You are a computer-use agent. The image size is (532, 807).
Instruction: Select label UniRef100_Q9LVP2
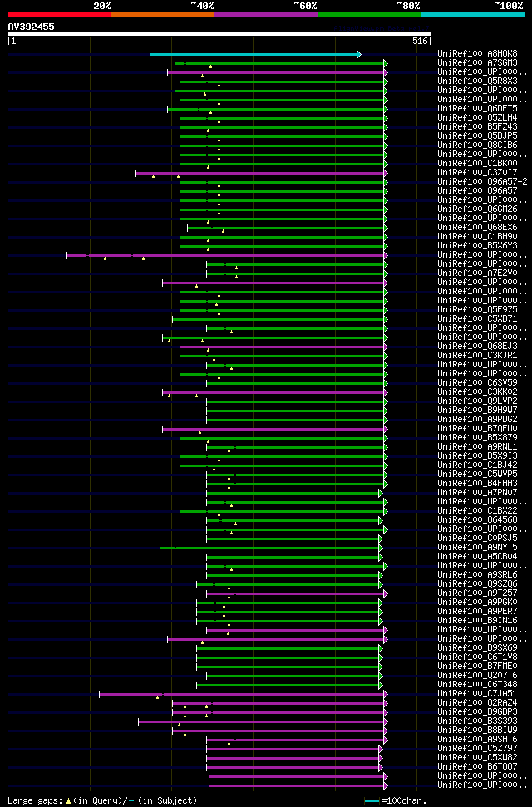(x=477, y=401)
